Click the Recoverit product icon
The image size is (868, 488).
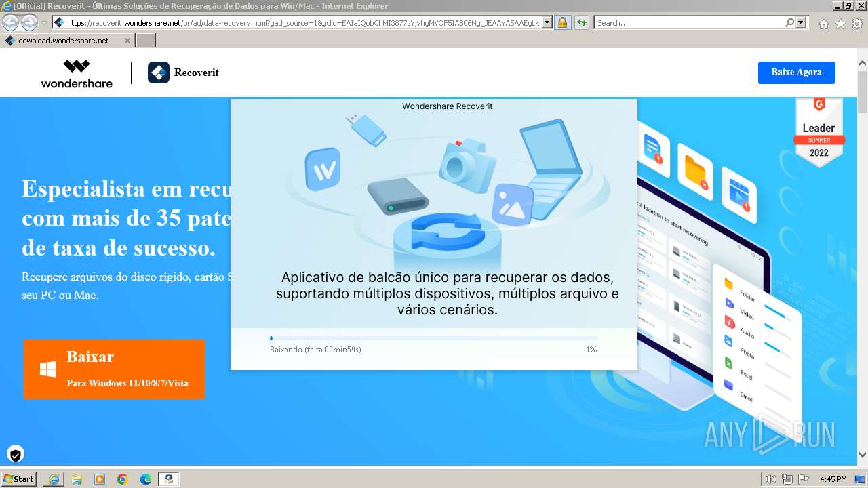click(159, 73)
